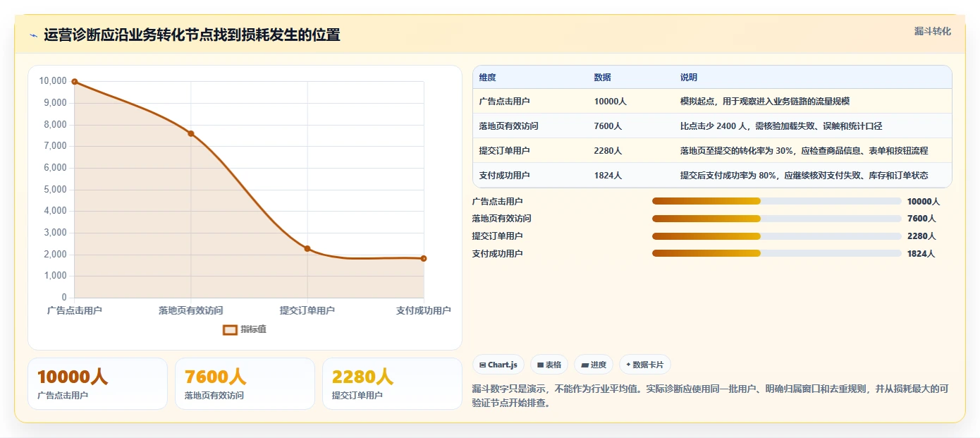Image resolution: width=980 pixels, height=438 pixels.
Task: Click the lightning icon before the title
Action: coord(34,35)
